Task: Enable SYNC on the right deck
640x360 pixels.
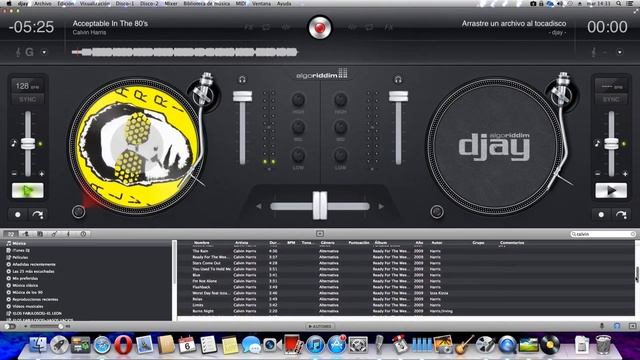Action: tap(611, 99)
